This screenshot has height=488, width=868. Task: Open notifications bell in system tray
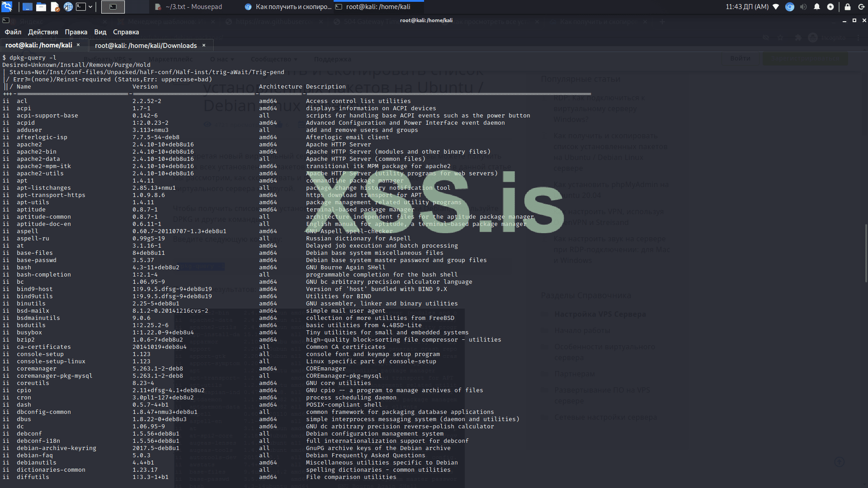click(x=817, y=7)
